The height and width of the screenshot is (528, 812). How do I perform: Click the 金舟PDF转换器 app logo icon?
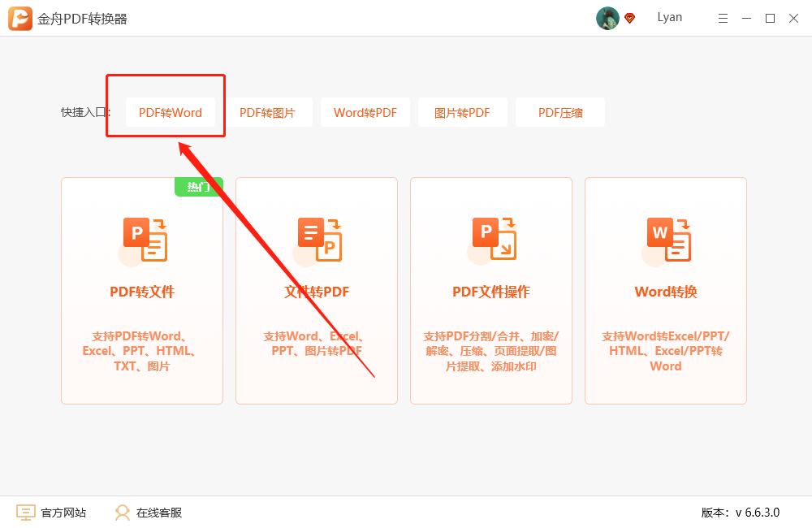(x=20, y=19)
